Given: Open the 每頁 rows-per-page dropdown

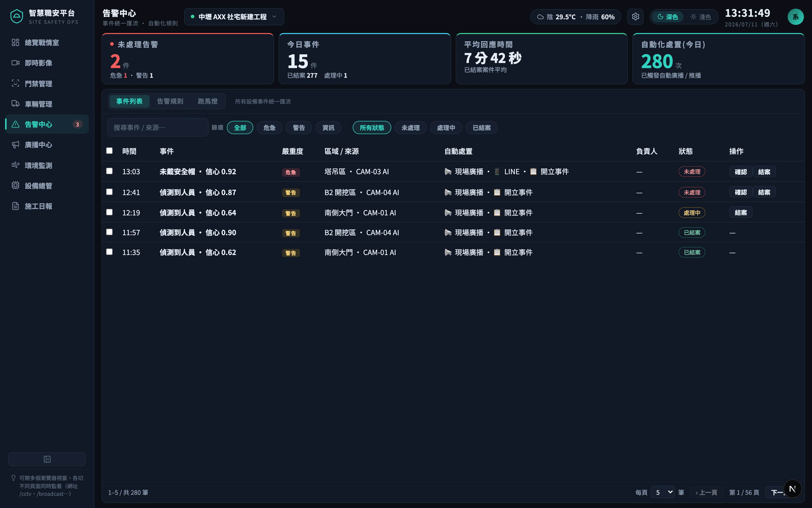Looking at the screenshot, I should pos(663,492).
